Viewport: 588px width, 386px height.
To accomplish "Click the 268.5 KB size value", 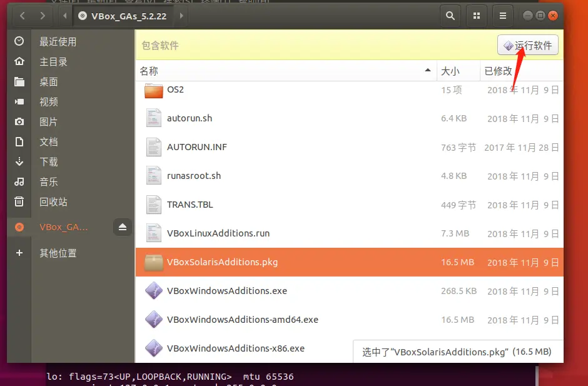I will coord(459,291).
